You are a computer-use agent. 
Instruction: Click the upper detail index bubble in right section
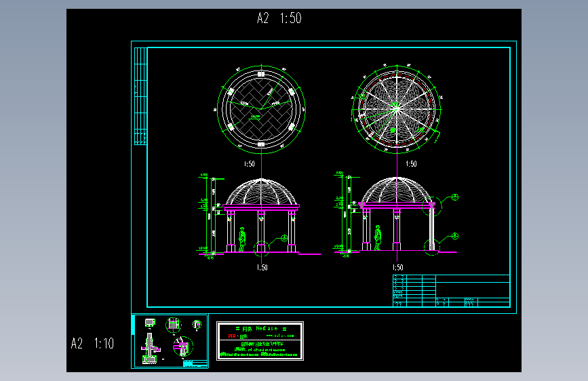455,197
